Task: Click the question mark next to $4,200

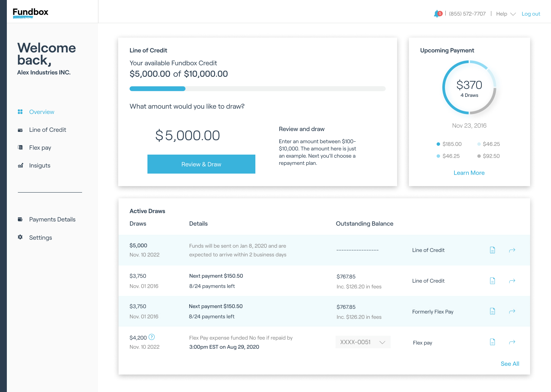Action: 152,337
